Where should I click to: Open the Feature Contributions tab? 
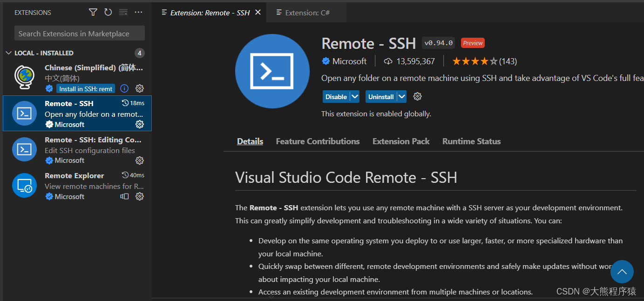(318, 141)
